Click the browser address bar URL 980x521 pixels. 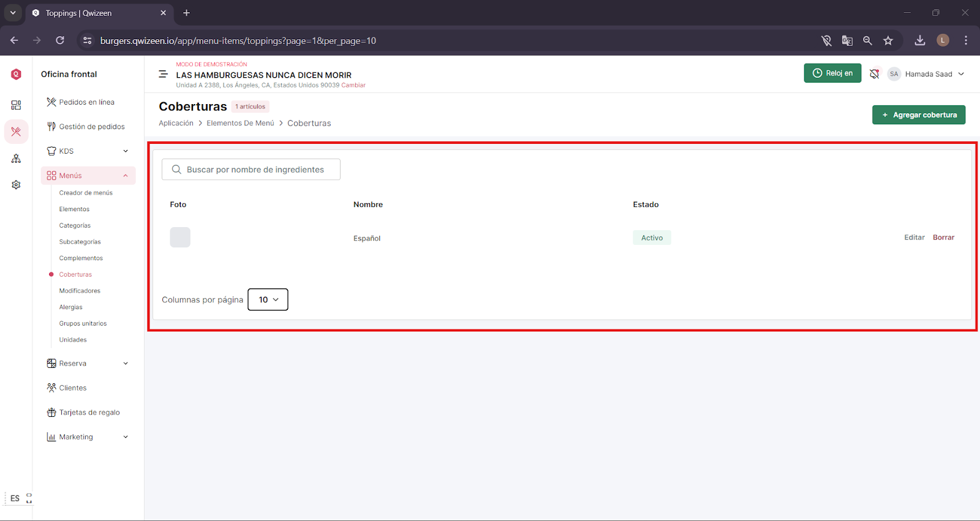(x=238, y=40)
